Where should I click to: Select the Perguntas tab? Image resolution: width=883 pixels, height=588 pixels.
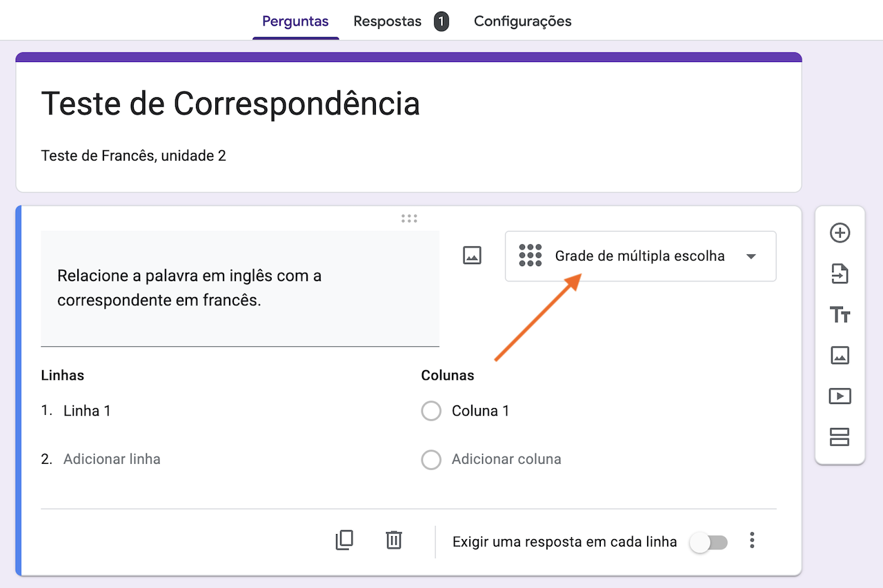(x=295, y=21)
